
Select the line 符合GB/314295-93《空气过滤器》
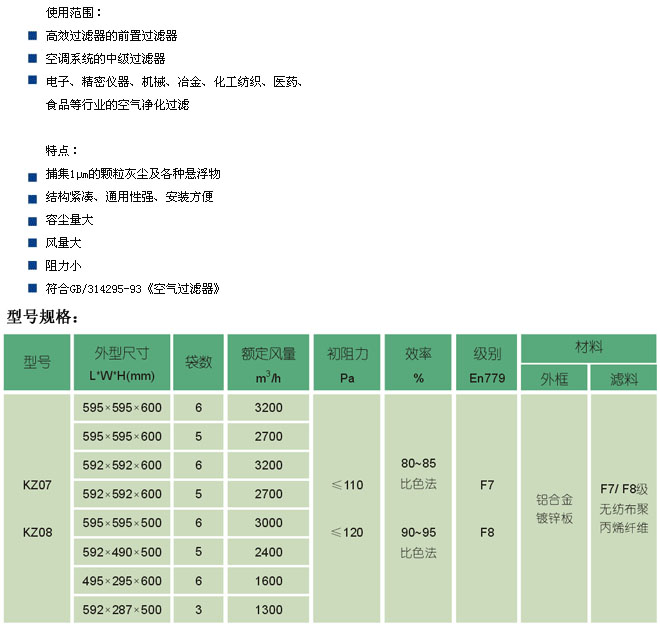[x=133, y=289]
